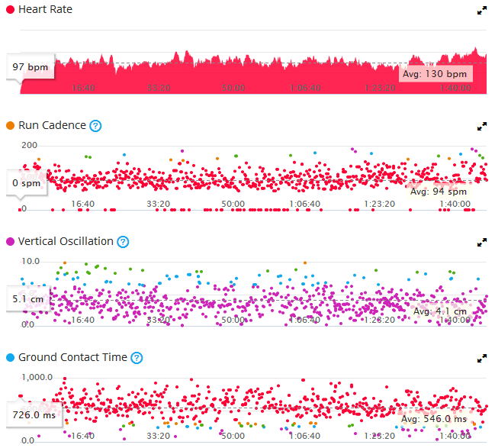Expand the Heart Rate chart to fullscreen
The image size is (495, 448).
482,11
